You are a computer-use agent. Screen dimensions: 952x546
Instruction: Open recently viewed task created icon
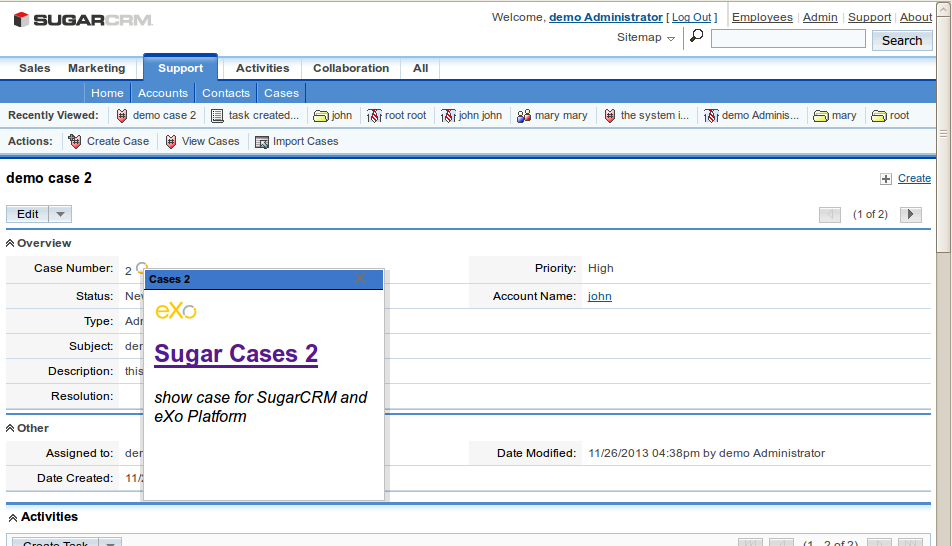(x=217, y=115)
